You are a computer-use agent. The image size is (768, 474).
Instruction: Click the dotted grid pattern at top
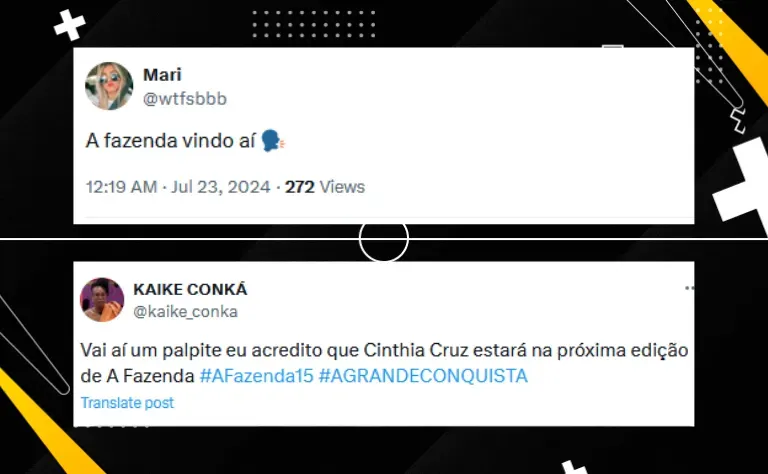[x=314, y=24]
